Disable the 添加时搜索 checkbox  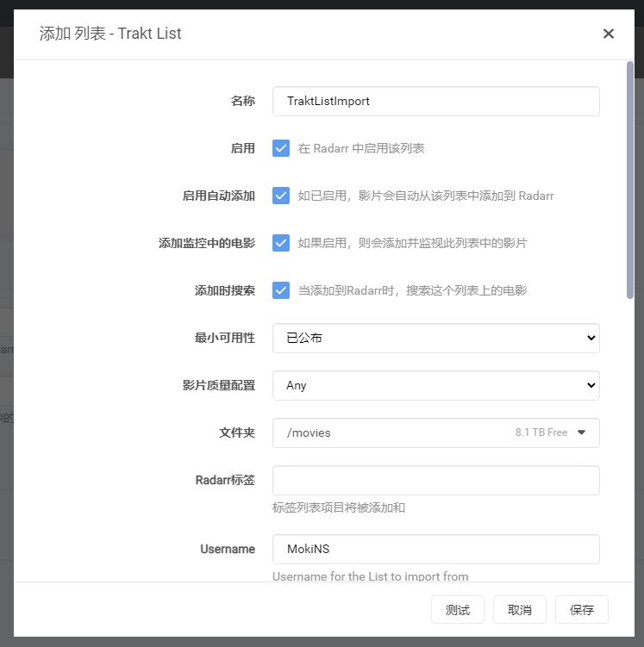click(x=281, y=290)
